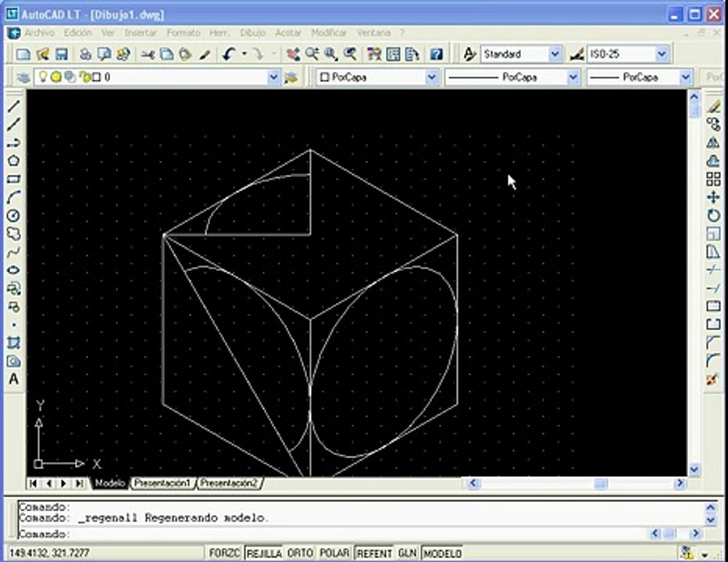This screenshot has width=728, height=562.
Task: Select the Arc draw tool
Action: [x=14, y=197]
